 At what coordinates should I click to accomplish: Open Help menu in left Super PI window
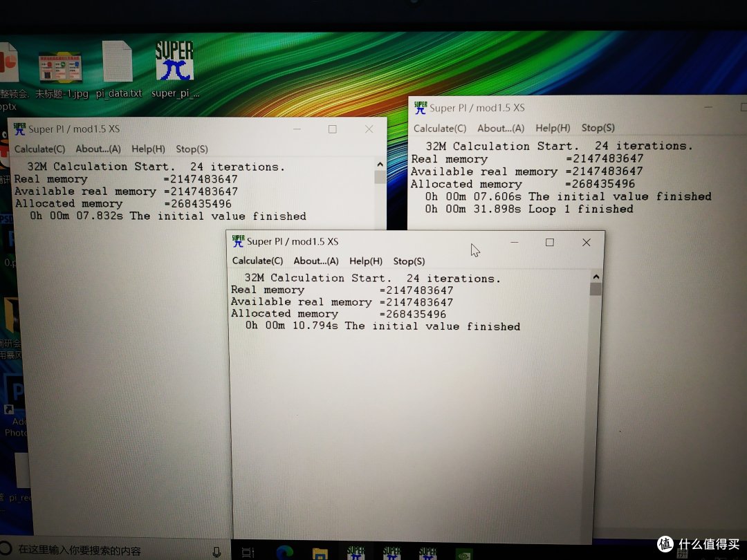click(x=148, y=149)
